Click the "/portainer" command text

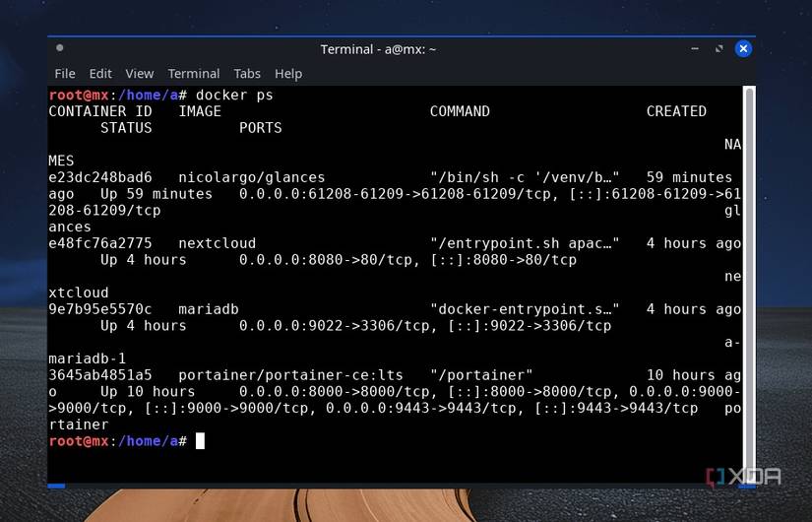pos(481,375)
